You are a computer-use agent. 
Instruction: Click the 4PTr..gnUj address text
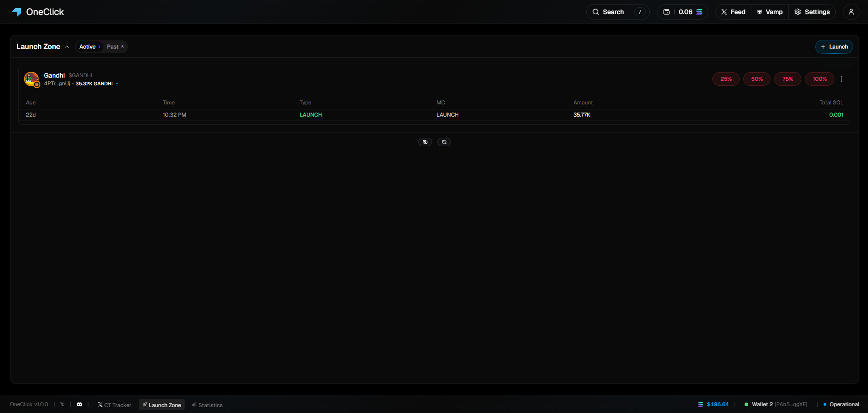[57, 84]
